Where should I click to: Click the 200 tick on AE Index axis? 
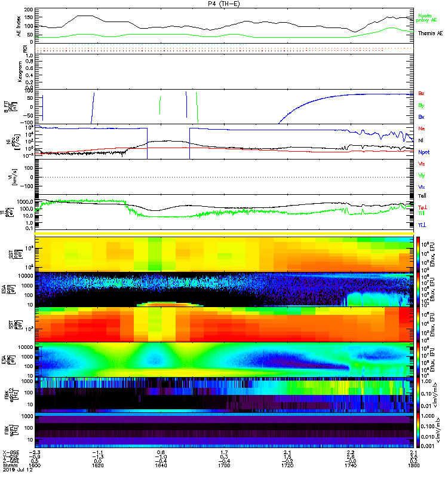click(x=29, y=10)
